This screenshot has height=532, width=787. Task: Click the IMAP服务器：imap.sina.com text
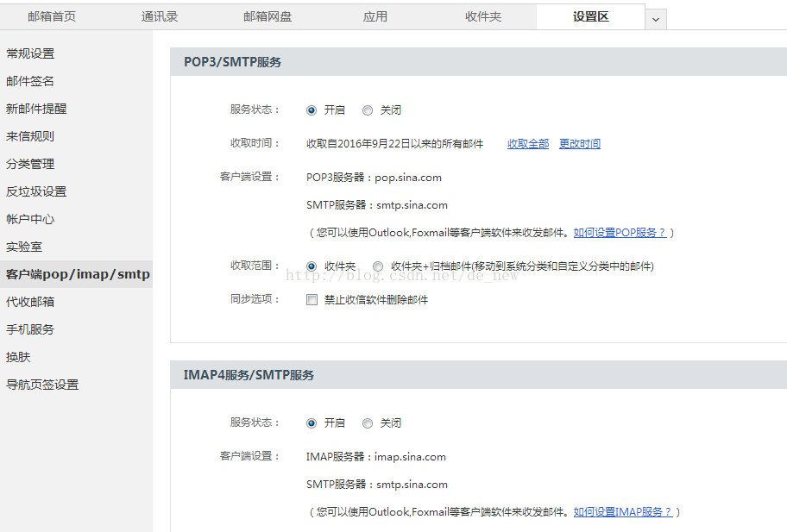[376, 457]
